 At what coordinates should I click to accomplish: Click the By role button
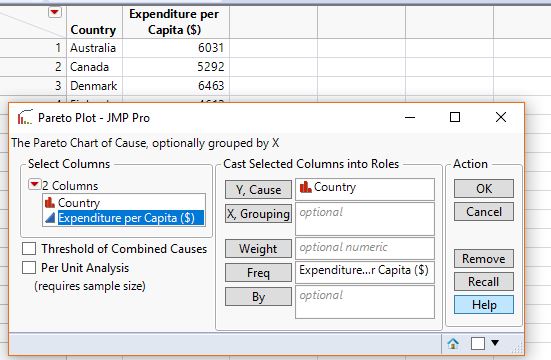(258, 297)
